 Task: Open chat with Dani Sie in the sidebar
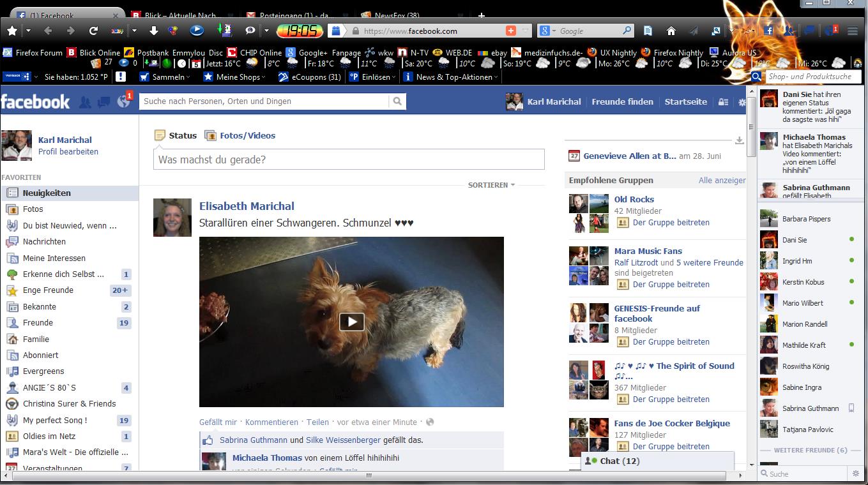(x=809, y=240)
